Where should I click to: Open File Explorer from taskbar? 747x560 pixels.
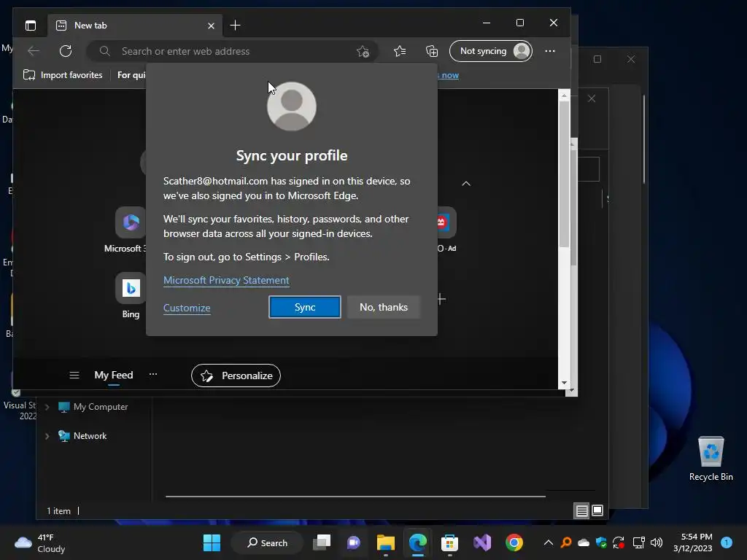point(385,542)
